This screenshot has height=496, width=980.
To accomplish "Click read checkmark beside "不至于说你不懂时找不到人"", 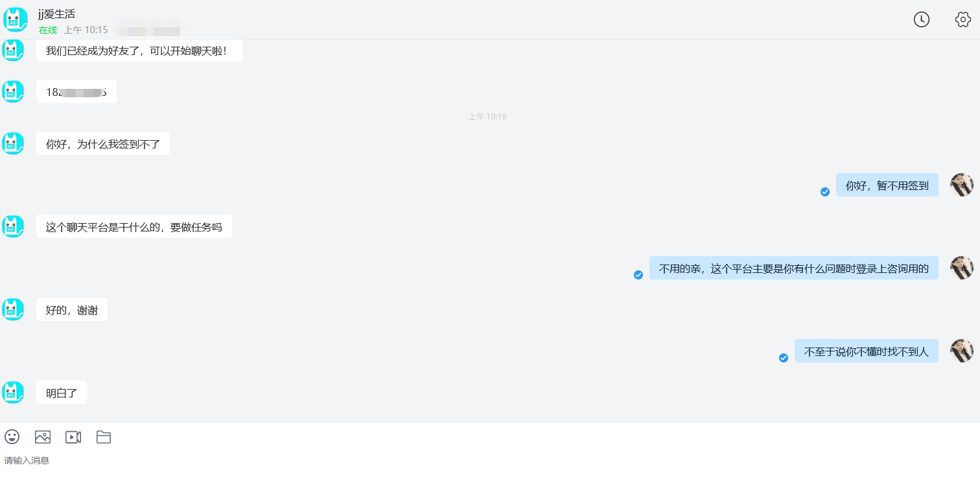I will [783, 358].
